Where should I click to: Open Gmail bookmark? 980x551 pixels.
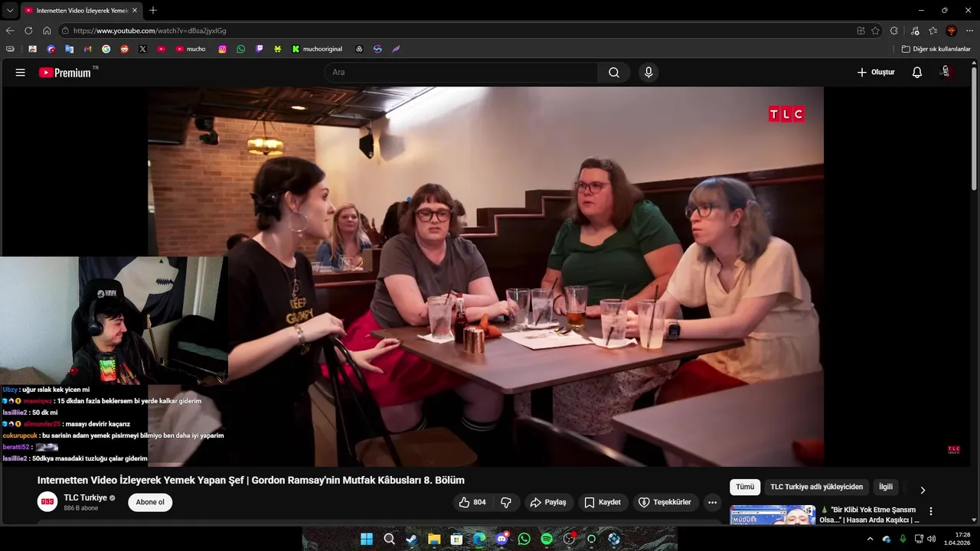(x=87, y=49)
